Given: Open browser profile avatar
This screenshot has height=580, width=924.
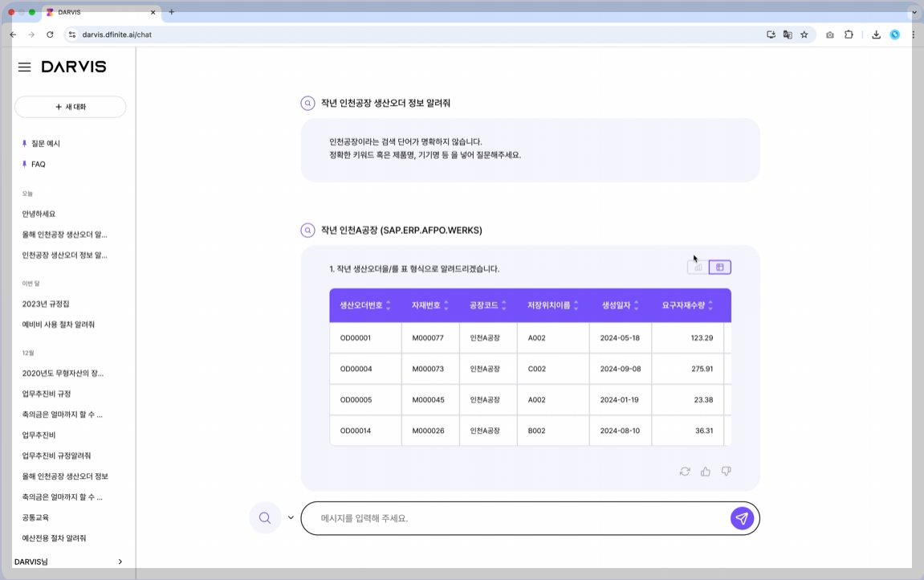Looking at the screenshot, I should (894, 35).
